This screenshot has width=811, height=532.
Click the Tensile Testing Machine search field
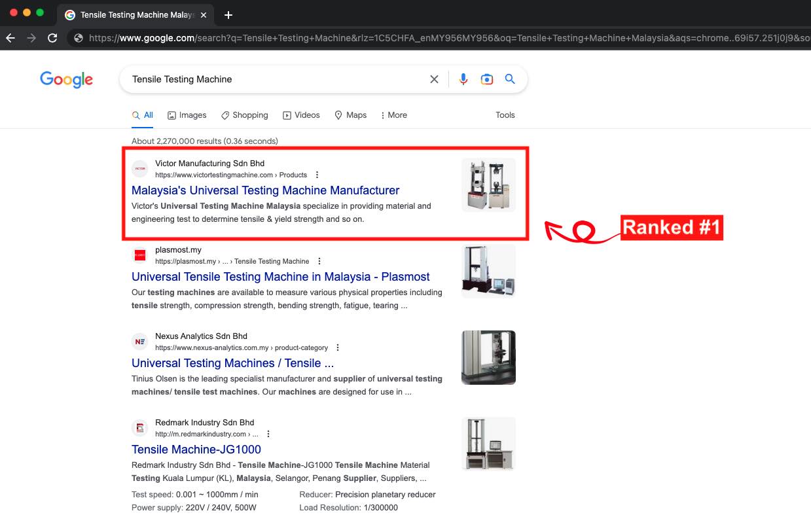click(275, 79)
